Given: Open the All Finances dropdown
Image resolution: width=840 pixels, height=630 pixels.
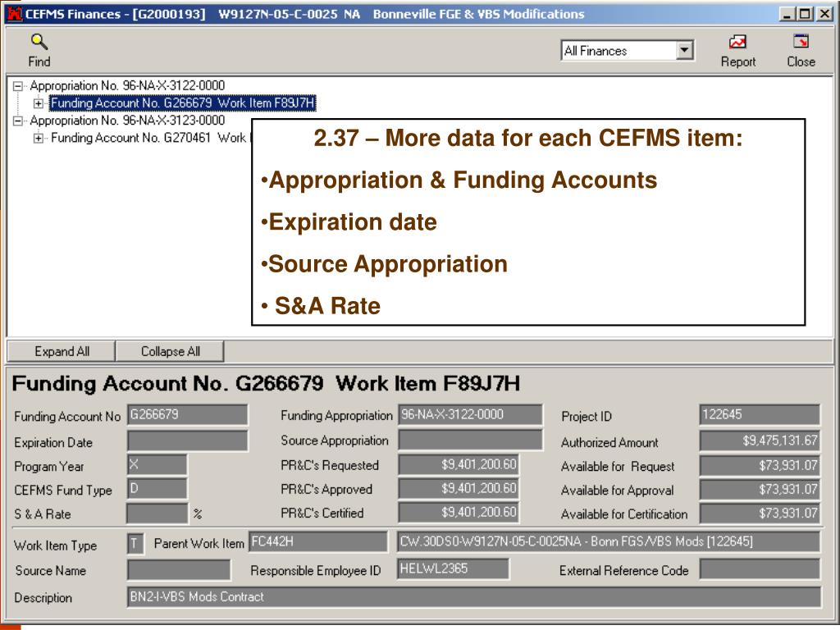Looking at the screenshot, I should coord(683,51).
